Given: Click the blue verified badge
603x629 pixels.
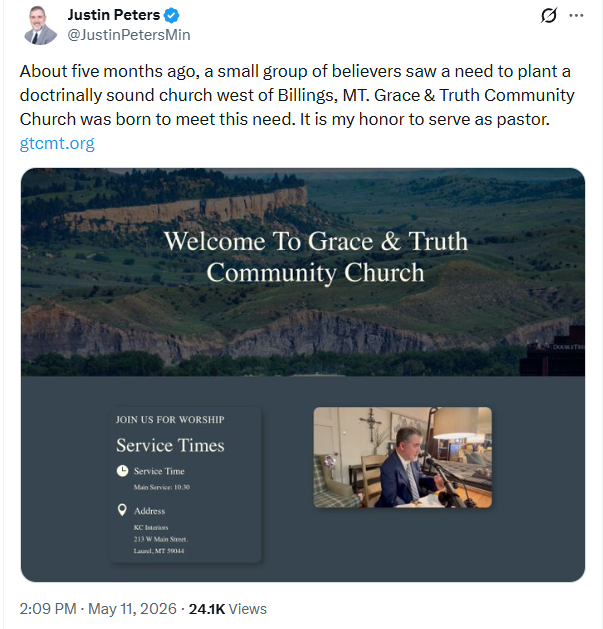Looking at the screenshot, I should (x=172, y=15).
